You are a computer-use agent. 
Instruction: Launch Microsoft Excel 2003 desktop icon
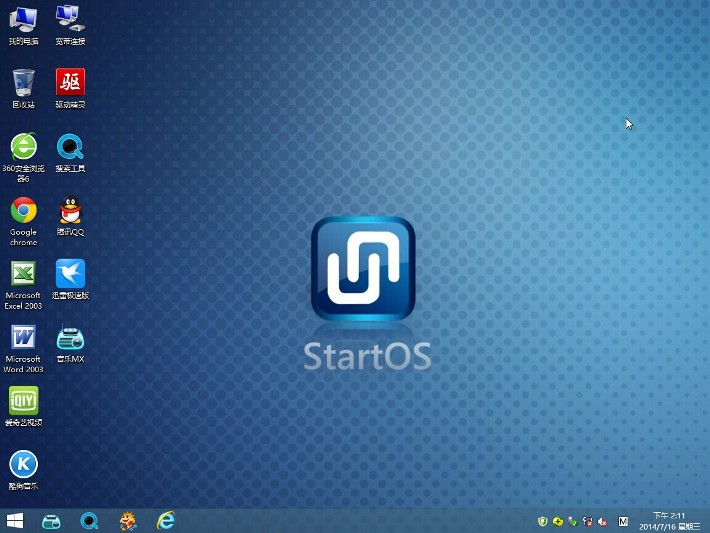(23, 285)
